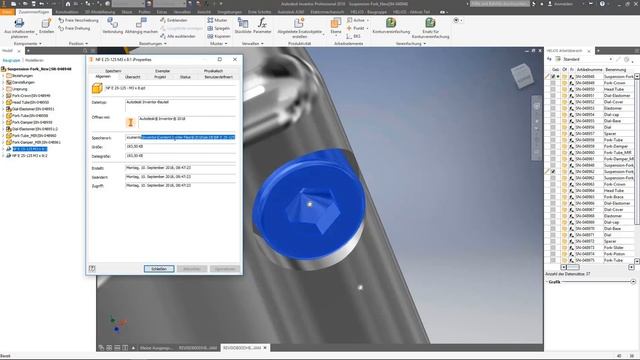Image resolution: width=640 pixels, height=360 pixels.
Task: Click the search field in title bar
Action: point(500,4)
